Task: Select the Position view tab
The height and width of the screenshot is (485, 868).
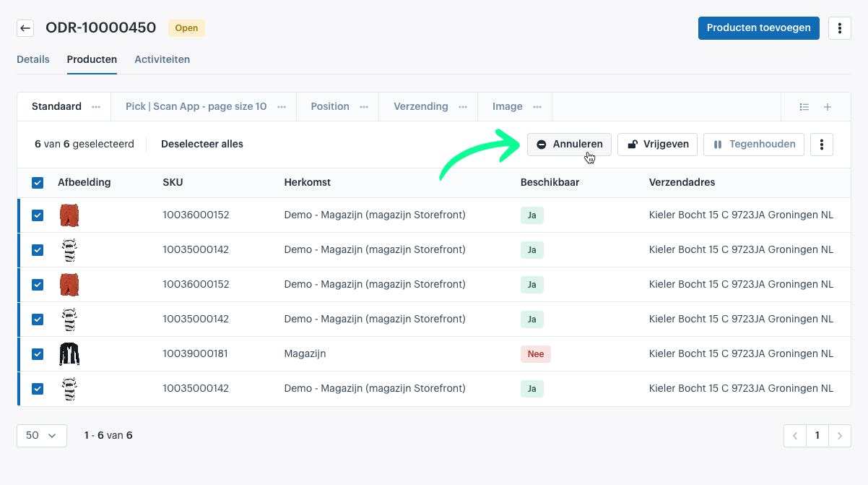Action: coord(330,106)
